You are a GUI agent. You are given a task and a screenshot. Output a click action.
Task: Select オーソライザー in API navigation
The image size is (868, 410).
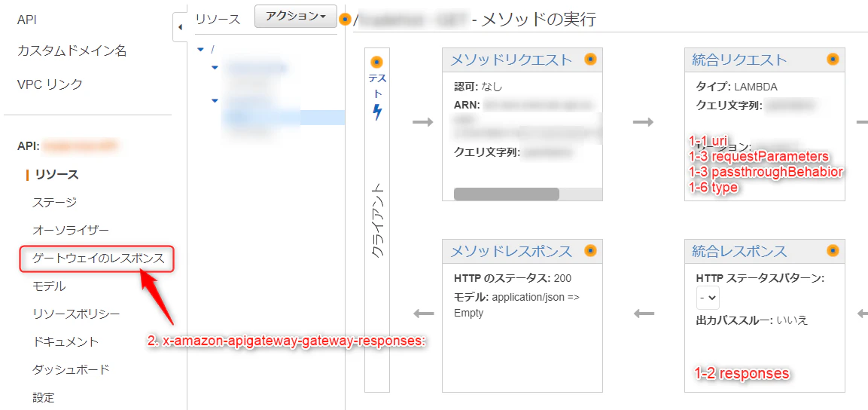71,231
